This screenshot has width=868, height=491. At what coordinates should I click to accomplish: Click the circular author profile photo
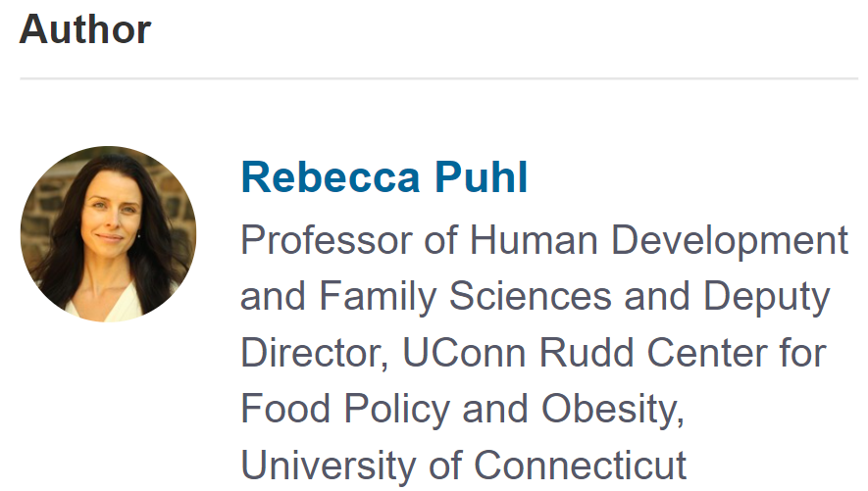coord(108,234)
